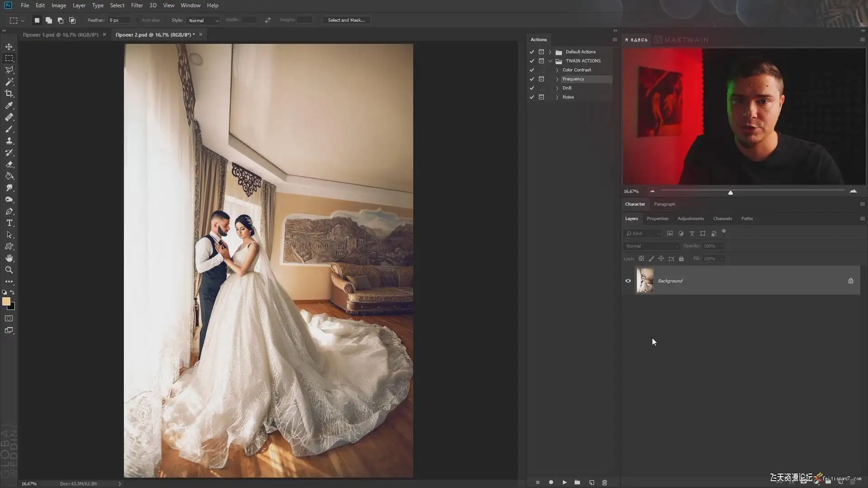Screen dimensions: 868x488
Task: Open the Paragraph panel tab
Action: [665, 204]
